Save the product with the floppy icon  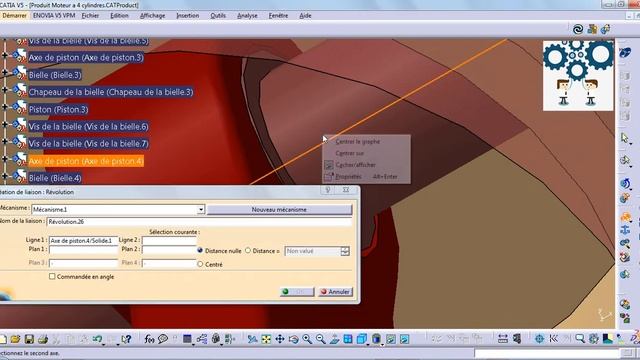[x=29, y=339]
